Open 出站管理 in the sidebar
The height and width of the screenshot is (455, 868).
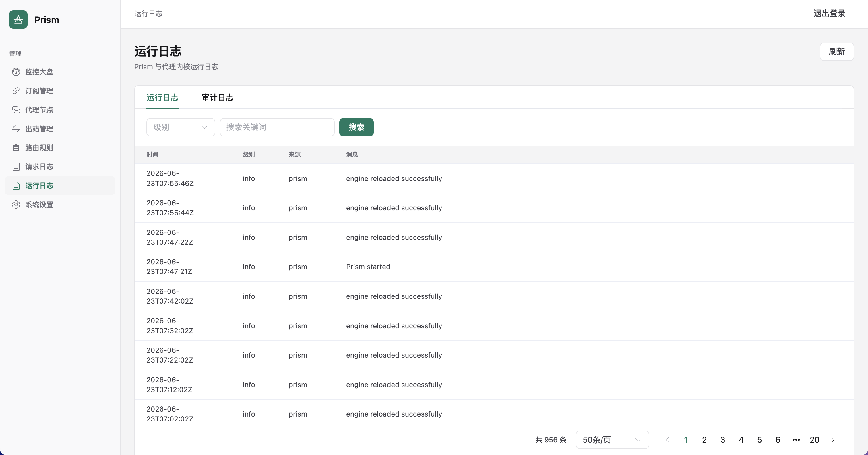click(60, 128)
